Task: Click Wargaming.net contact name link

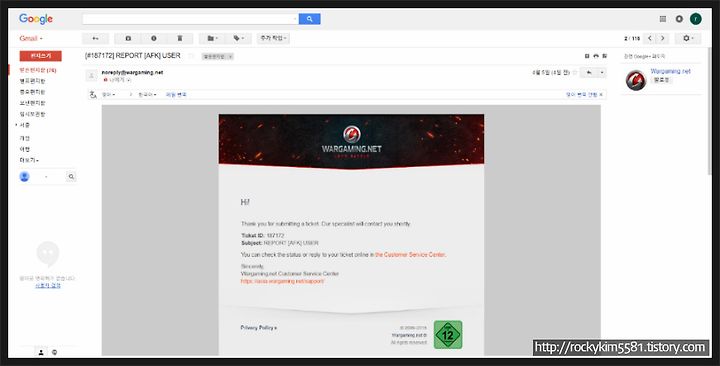Action: (x=670, y=71)
